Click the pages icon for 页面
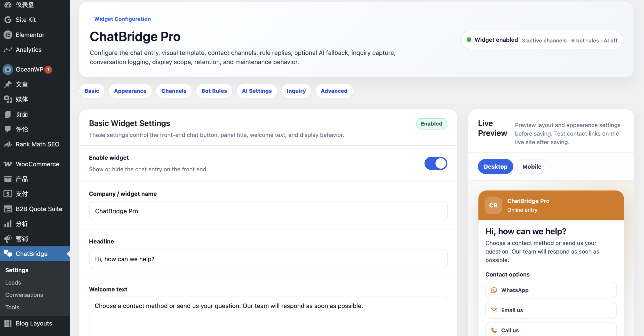 point(8,114)
